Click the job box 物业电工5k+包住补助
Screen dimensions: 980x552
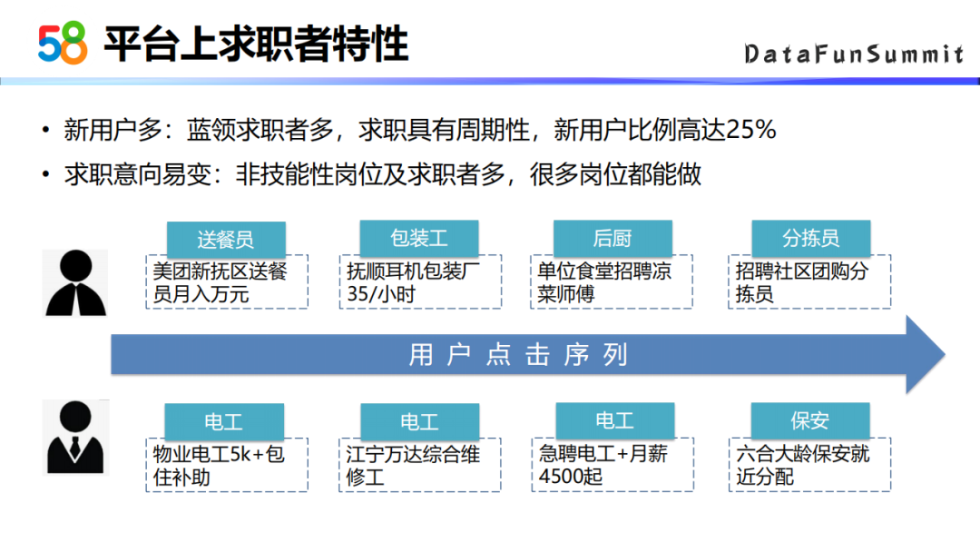coord(227,465)
